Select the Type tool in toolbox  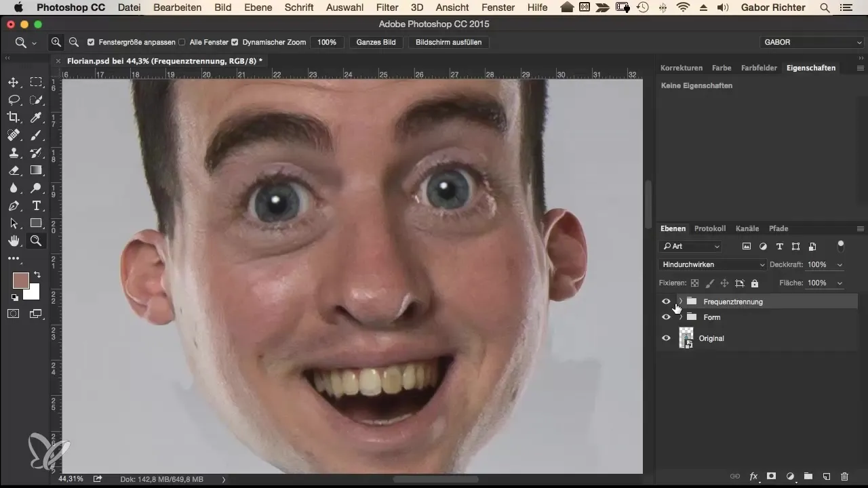pos(36,206)
